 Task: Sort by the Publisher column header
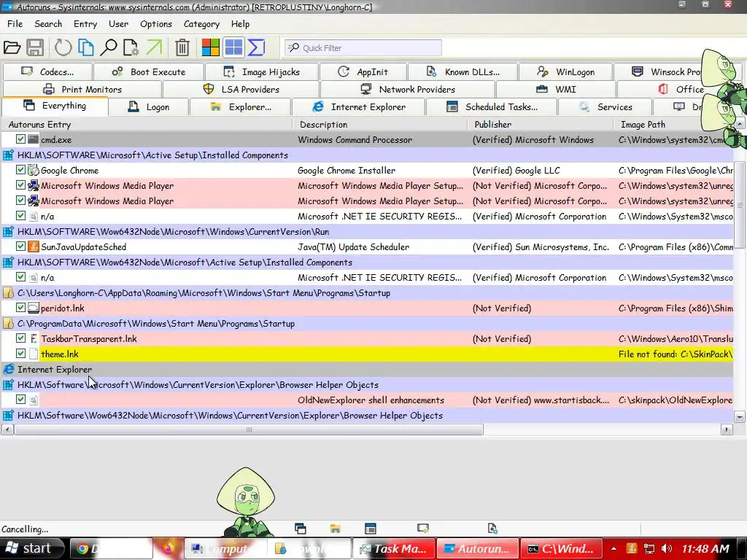coord(541,124)
